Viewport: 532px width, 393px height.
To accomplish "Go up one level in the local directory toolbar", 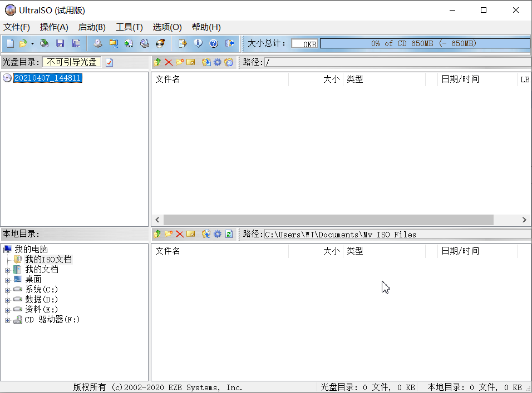I will pyautogui.click(x=157, y=234).
